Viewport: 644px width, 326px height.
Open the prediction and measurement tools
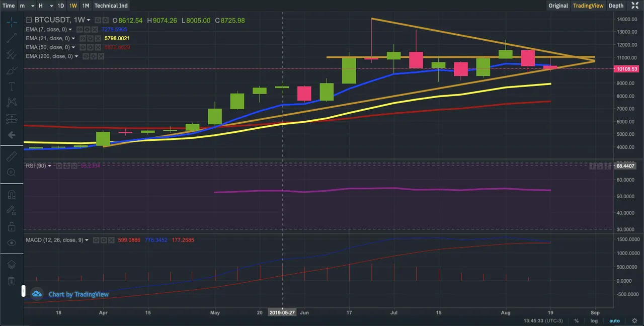click(x=11, y=119)
